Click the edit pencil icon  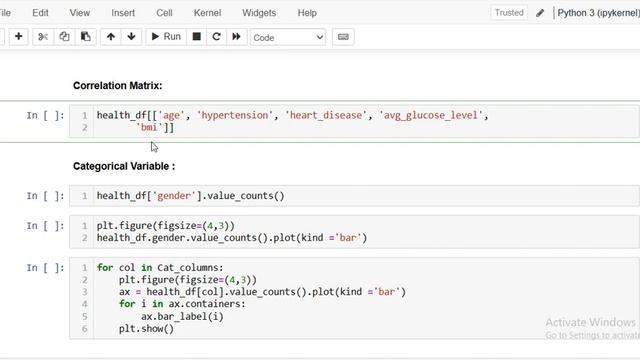pyautogui.click(x=540, y=13)
